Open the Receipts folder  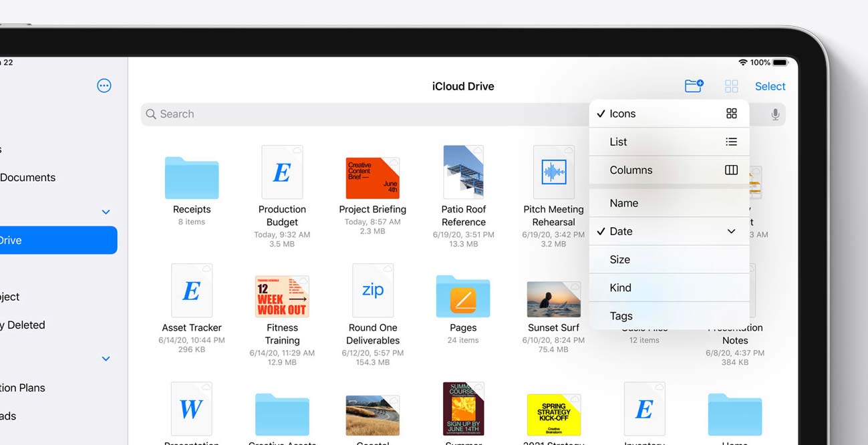(192, 178)
